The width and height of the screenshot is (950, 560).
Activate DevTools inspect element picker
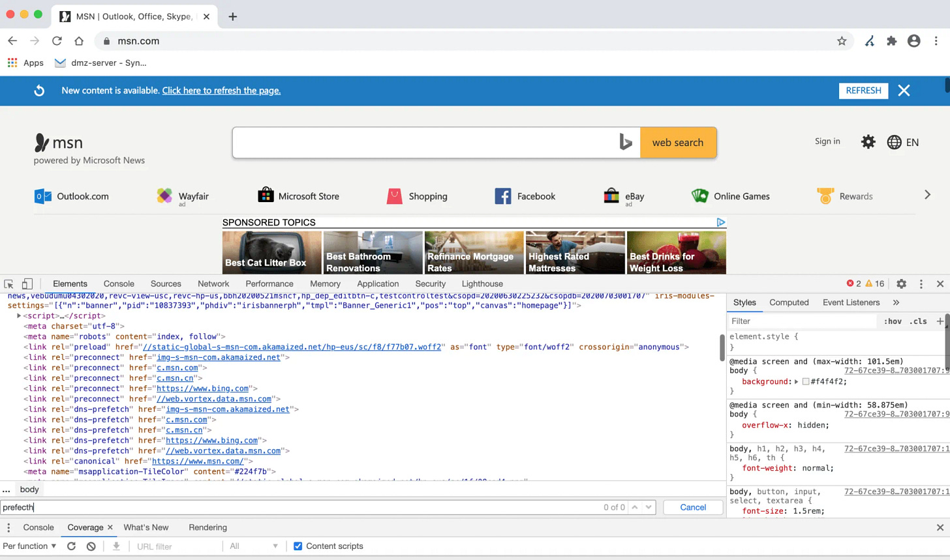pyautogui.click(x=8, y=284)
